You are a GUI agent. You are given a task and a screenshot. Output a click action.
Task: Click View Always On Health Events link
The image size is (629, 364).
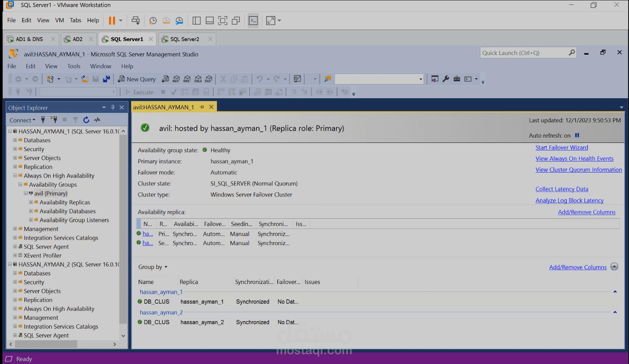(x=574, y=159)
